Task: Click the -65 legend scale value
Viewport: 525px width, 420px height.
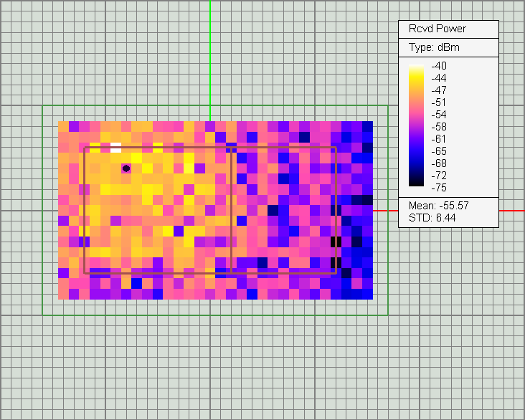Action: [439, 151]
